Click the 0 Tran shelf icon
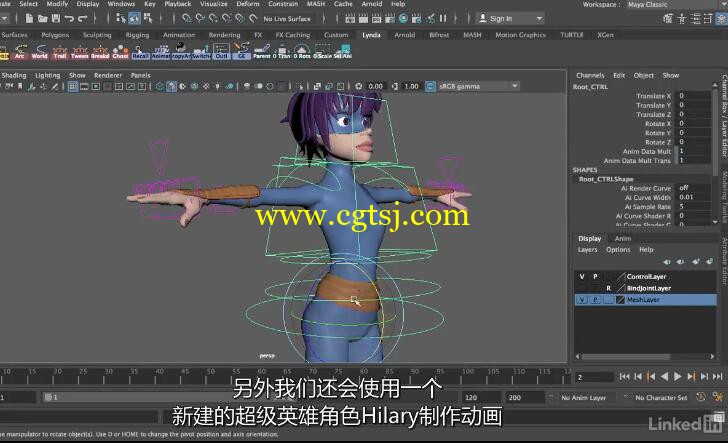The height and width of the screenshot is (443, 728). coord(282,51)
